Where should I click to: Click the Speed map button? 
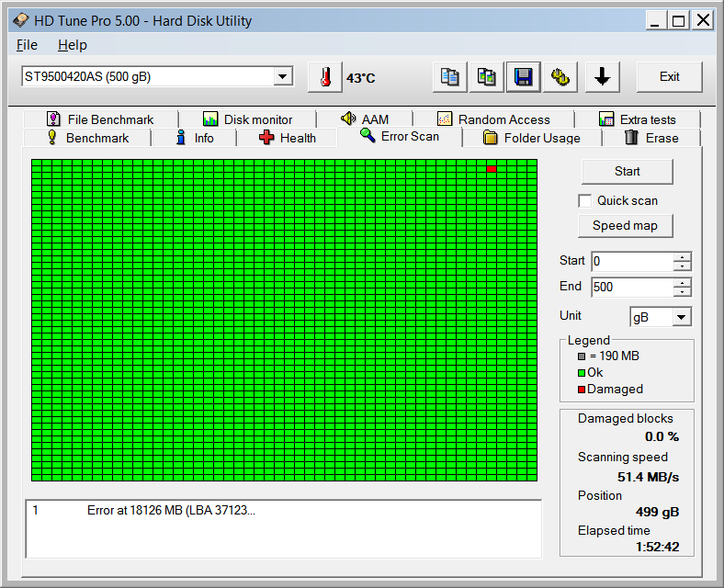(625, 226)
